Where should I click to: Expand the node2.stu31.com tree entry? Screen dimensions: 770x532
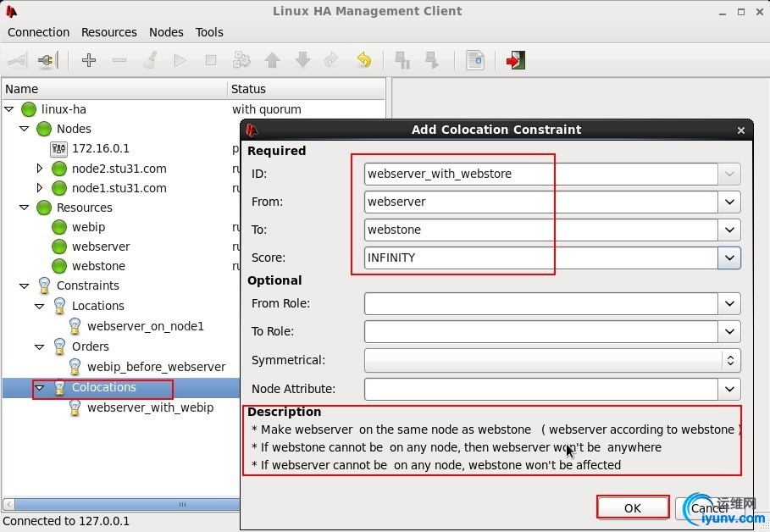(40, 169)
